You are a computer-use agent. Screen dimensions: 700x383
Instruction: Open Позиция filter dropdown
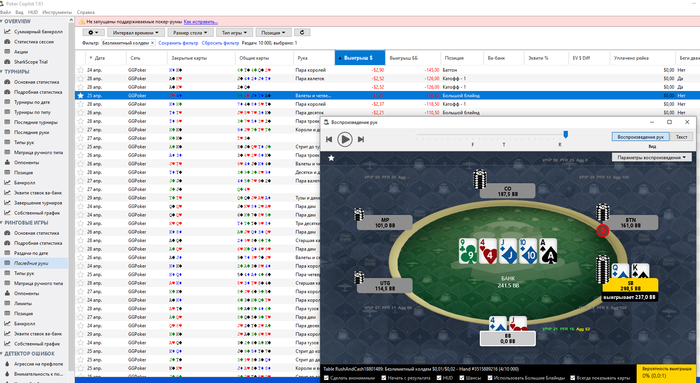[x=274, y=33]
